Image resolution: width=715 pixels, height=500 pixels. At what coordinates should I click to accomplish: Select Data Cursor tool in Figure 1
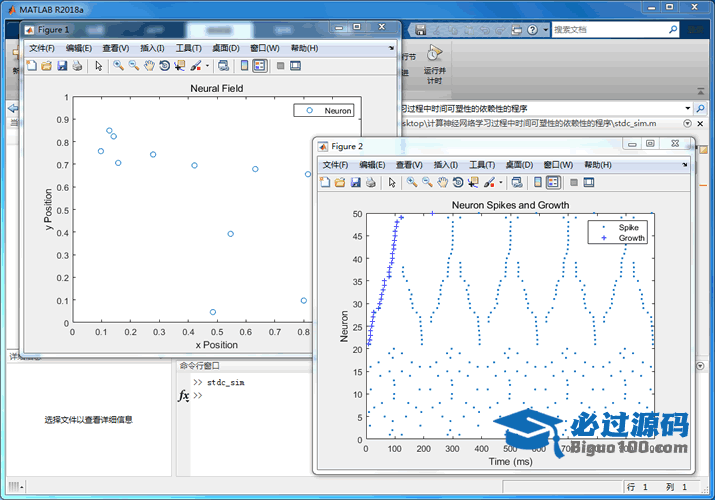click(180, 66)
